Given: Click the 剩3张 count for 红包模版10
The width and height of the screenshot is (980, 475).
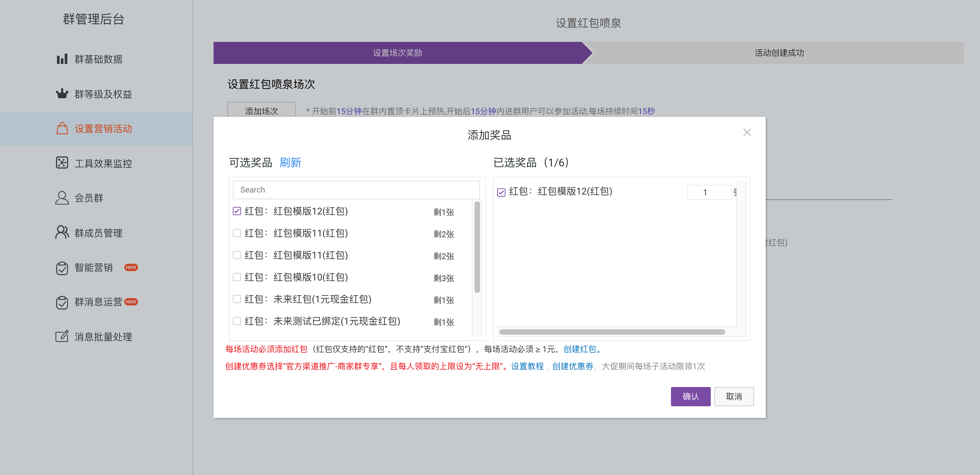Looking at the screenshot, I should pyautogui.click(x=444, y=278).
